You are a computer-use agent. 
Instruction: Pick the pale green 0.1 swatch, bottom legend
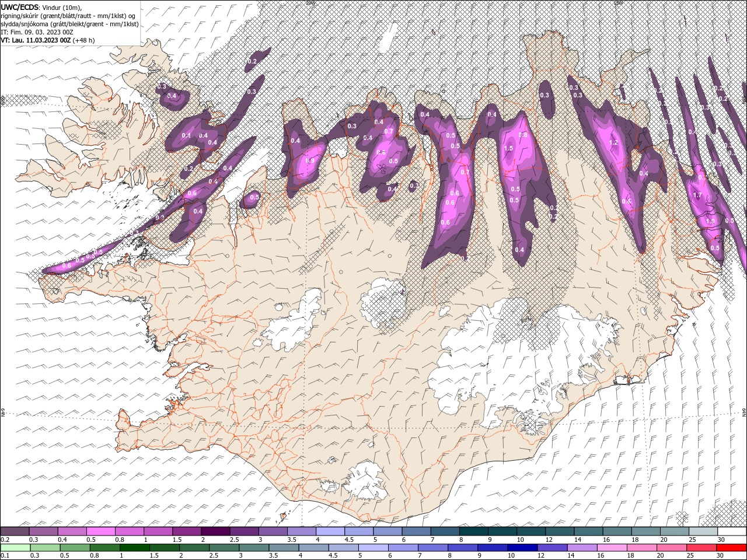(15, 548)
